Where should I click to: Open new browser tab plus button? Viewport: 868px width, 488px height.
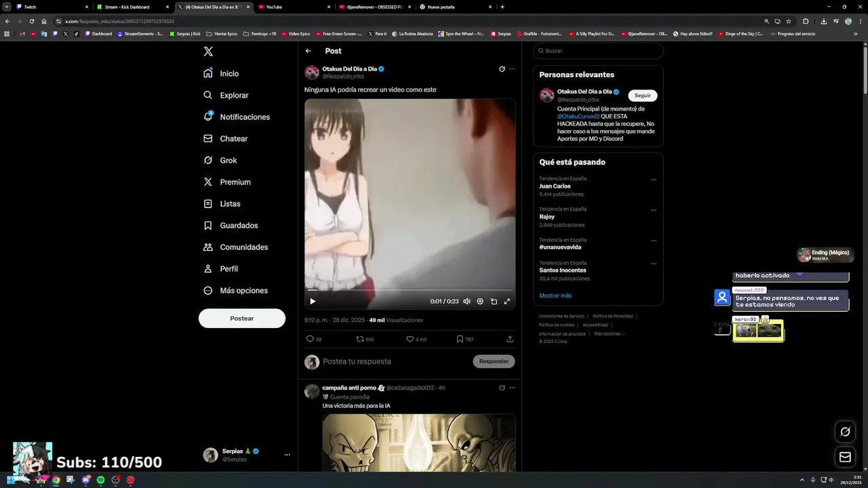[502, 7]
